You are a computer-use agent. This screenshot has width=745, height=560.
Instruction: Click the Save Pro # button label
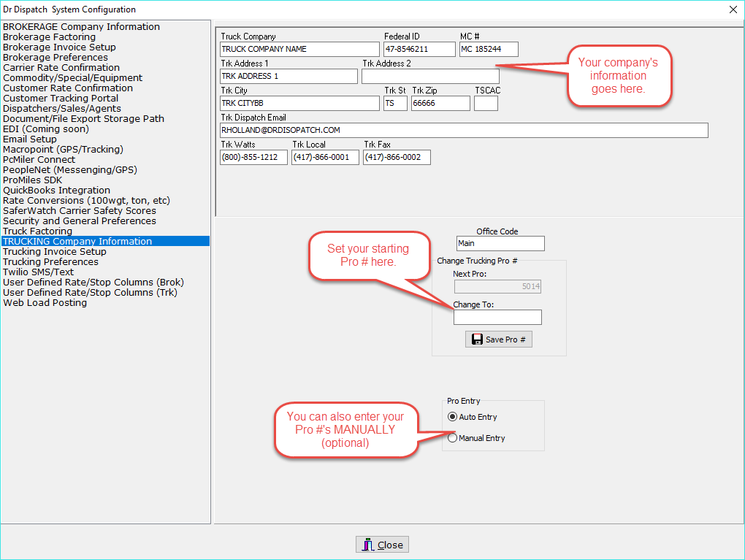click(x=505, y=340)
